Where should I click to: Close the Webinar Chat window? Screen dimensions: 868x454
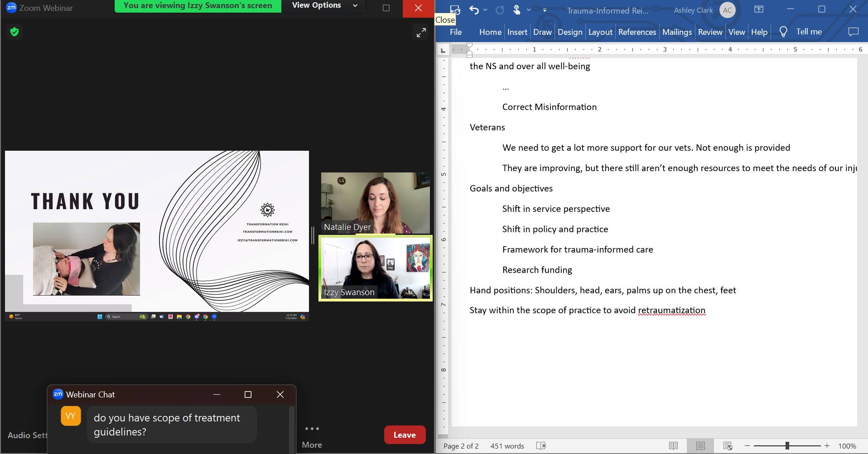pos(280,394)
